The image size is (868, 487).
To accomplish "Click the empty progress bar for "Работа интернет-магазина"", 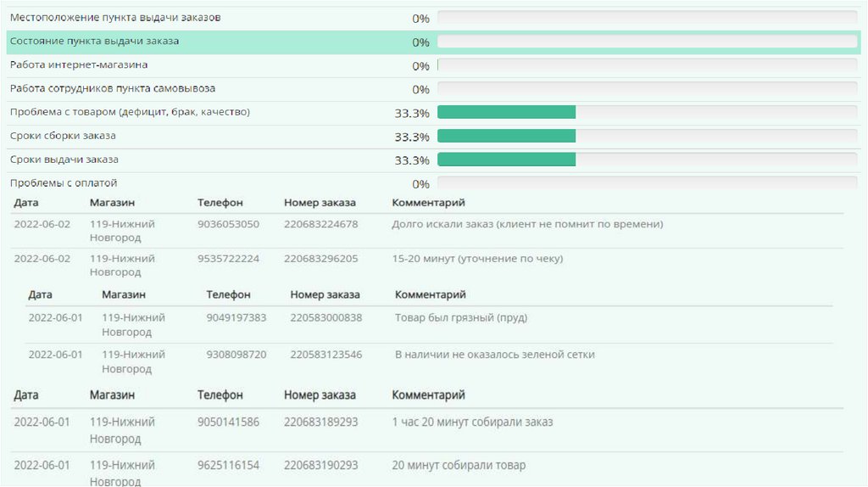I will click(647, 65).
